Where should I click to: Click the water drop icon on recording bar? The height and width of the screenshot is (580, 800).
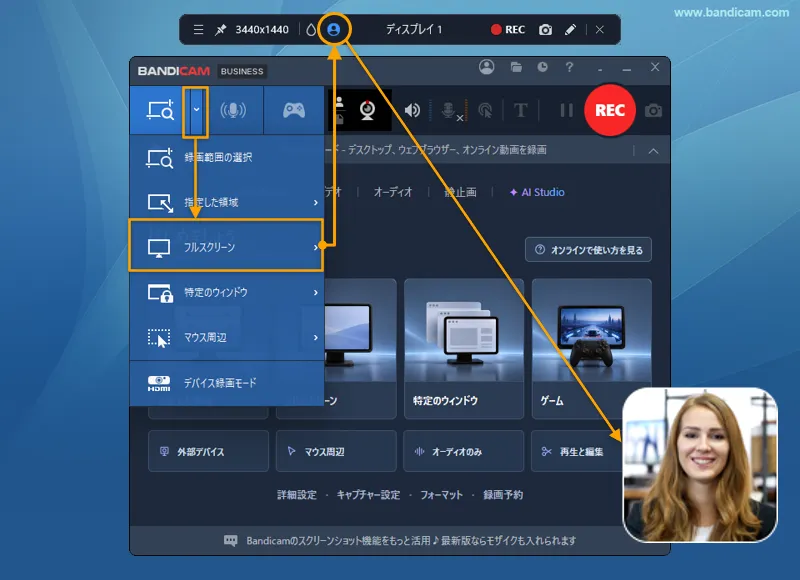tap(311, 30)
